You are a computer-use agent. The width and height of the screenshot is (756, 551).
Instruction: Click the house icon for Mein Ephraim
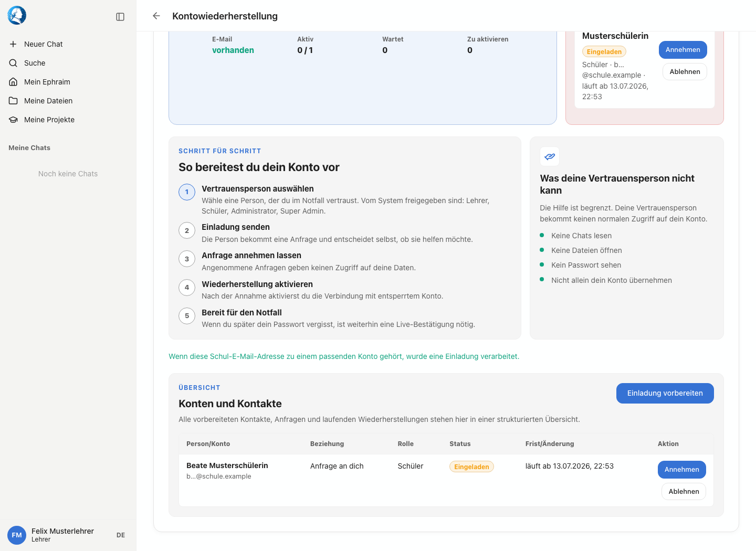[13, 82]
